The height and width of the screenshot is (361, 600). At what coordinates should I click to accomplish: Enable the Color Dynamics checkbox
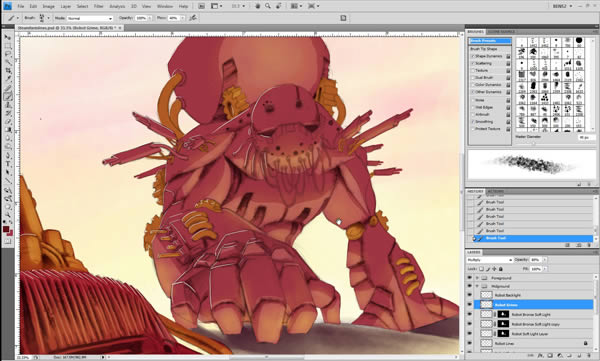(x=473, y=85)
